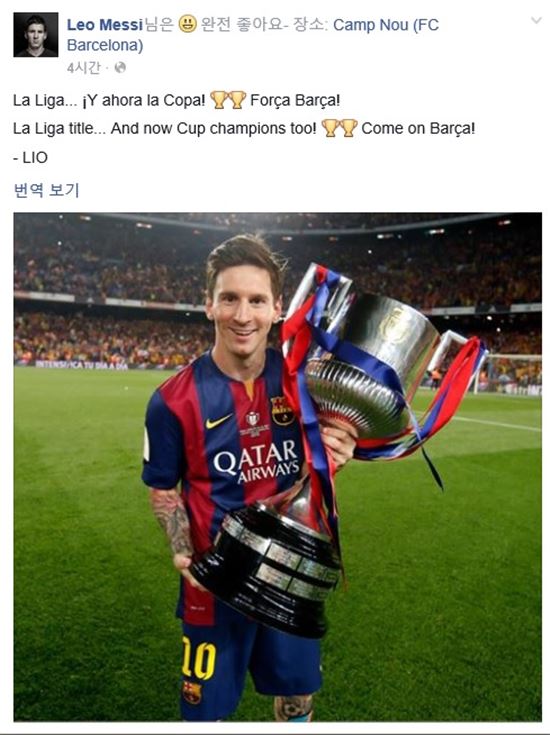The image size is (550, 735).
Task: Click trophy emojis after 'la Copa!'
Action: [228, 100]
